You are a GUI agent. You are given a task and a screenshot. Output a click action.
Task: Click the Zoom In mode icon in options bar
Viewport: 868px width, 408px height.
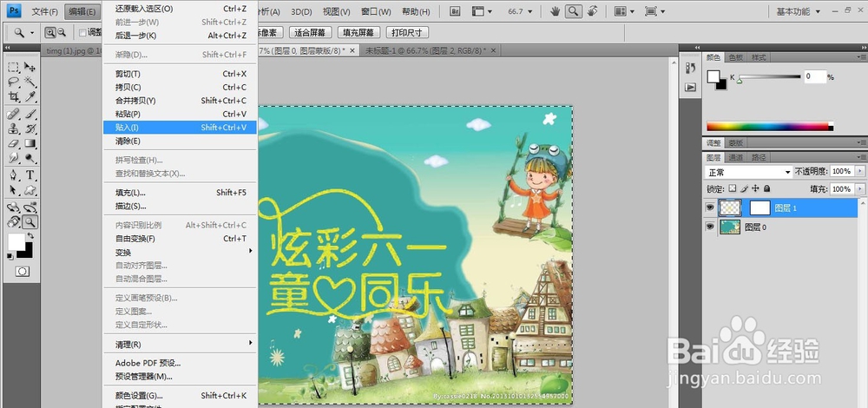point(50,33)
